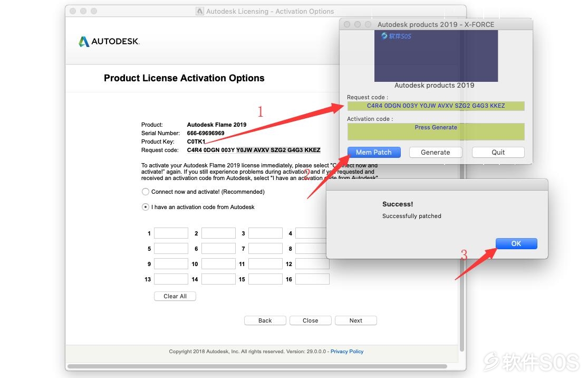Click the Autodesk logo
Viewport: 588px width, 378px height.
tap(109, 41)
